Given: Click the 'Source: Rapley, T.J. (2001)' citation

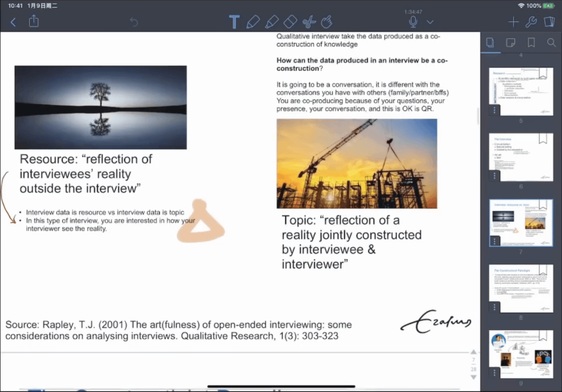Looking at the screenshot, I should click(x=179, y=330).
